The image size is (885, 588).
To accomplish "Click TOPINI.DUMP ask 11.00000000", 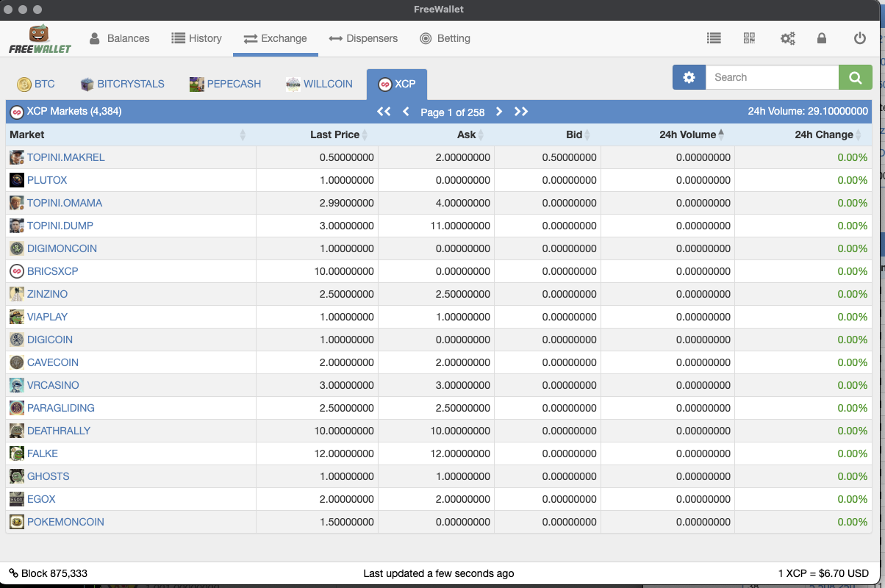I will tap(460, 226).
